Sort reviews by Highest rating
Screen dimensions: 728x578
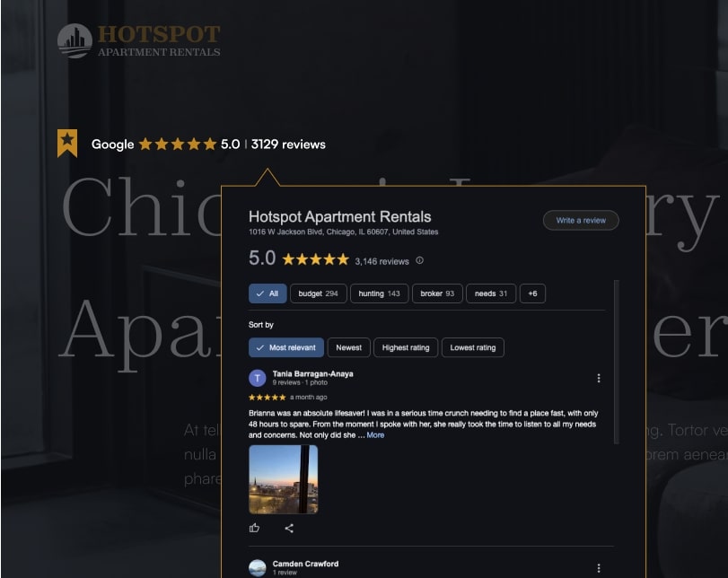(406, 347)
